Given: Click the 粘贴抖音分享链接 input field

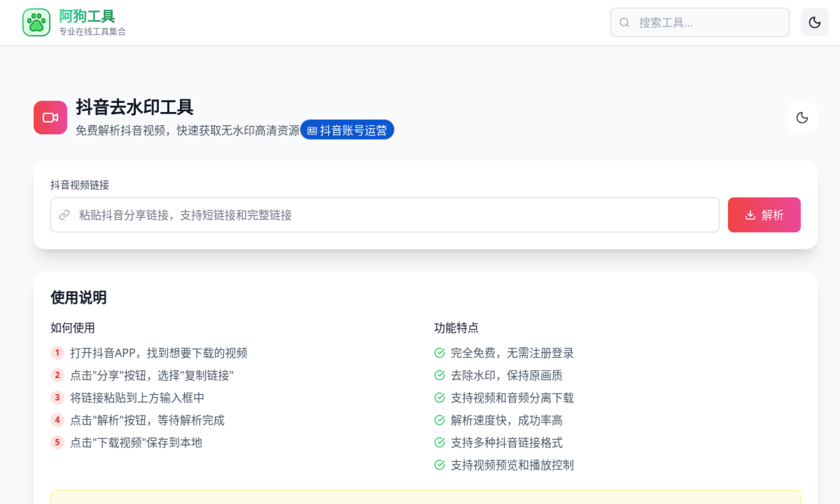Looking at the screenshot, I should click(385, 215).
